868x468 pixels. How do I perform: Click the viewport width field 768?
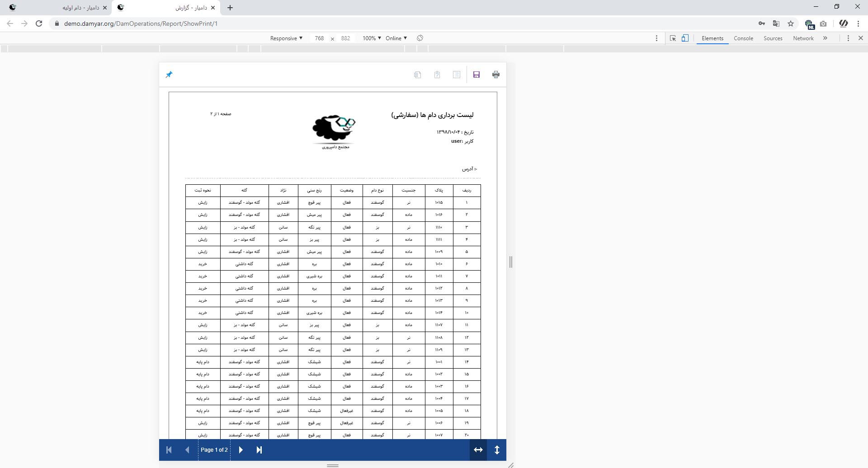tap(319, 38)
